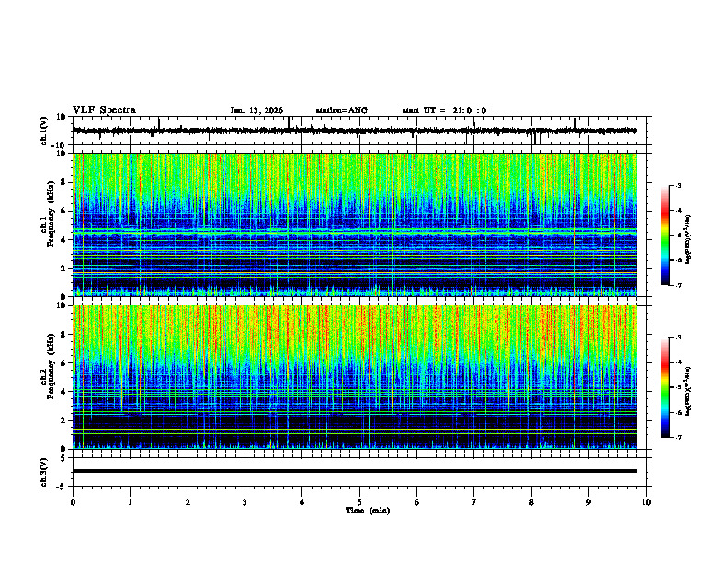Select the "Jan. 13, 2026" date label
Viewport: 728px width, 563px height.
256,110
